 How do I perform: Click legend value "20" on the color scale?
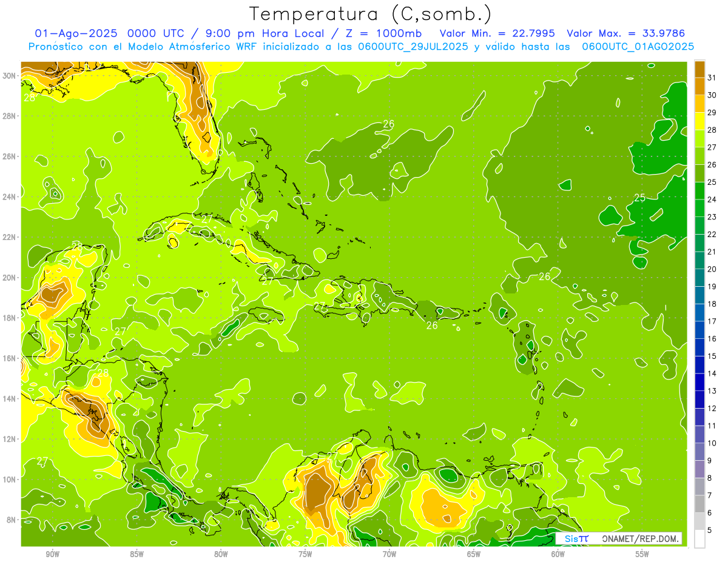click(x=712, y=269)
